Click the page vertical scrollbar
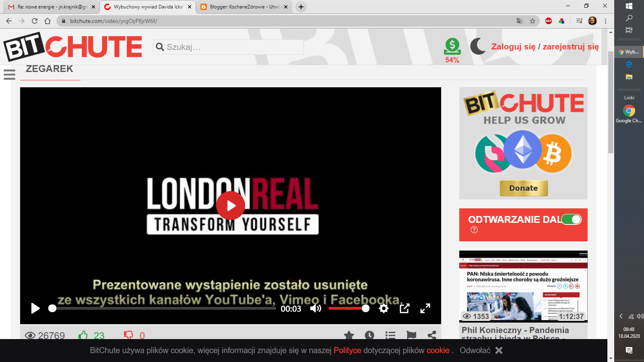 pyautogui.click(x=611, y=102)
